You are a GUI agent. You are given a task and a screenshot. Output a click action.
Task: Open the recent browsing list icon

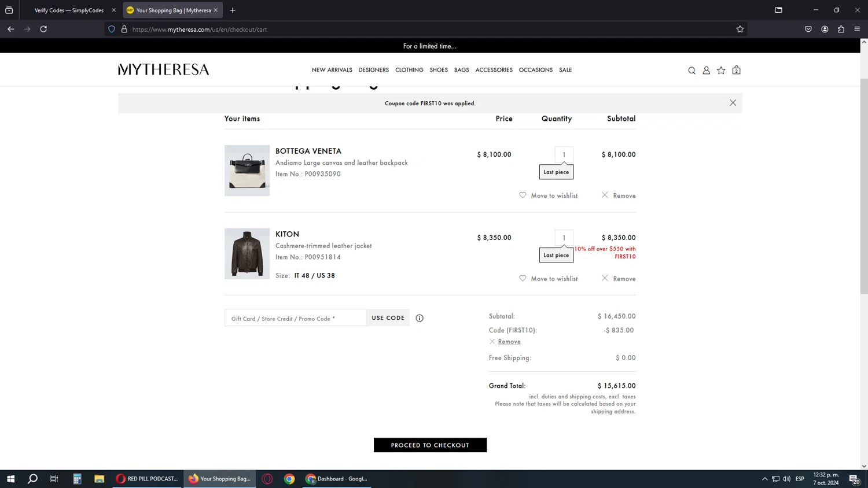[x=9, y=10]
